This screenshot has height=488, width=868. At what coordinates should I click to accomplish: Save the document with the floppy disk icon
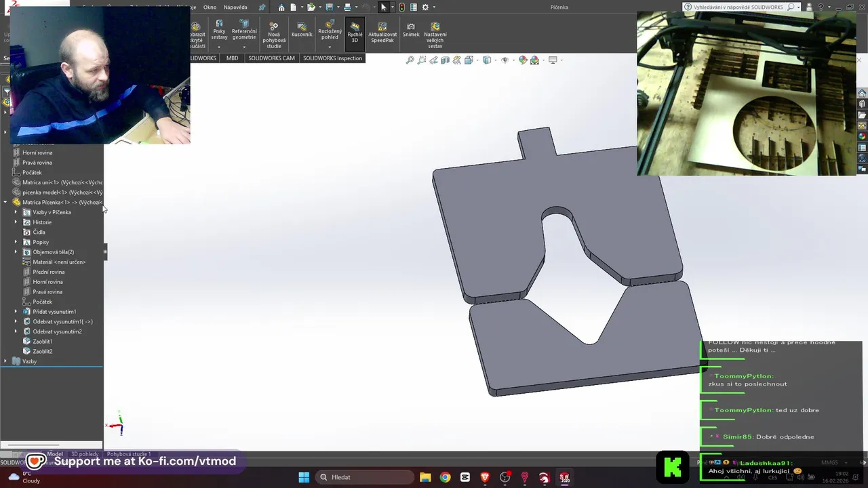329,7
